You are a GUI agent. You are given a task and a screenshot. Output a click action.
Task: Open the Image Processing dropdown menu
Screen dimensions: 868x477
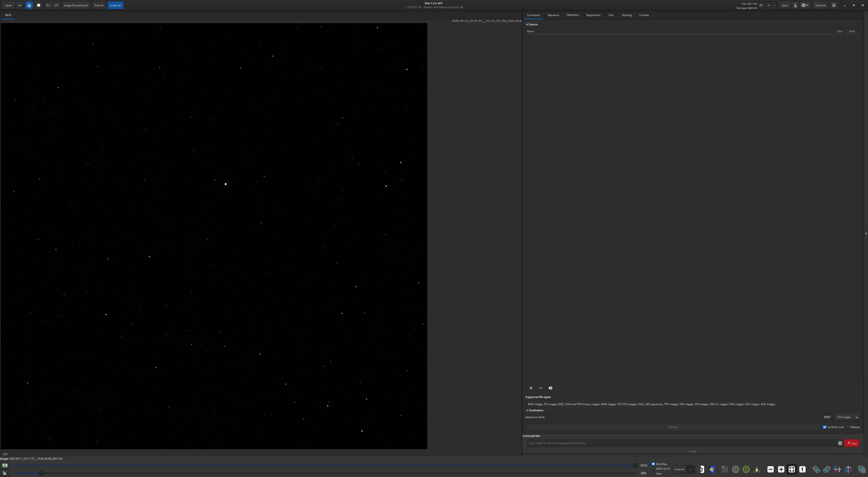pyautogui.click(x=76, y=5)
